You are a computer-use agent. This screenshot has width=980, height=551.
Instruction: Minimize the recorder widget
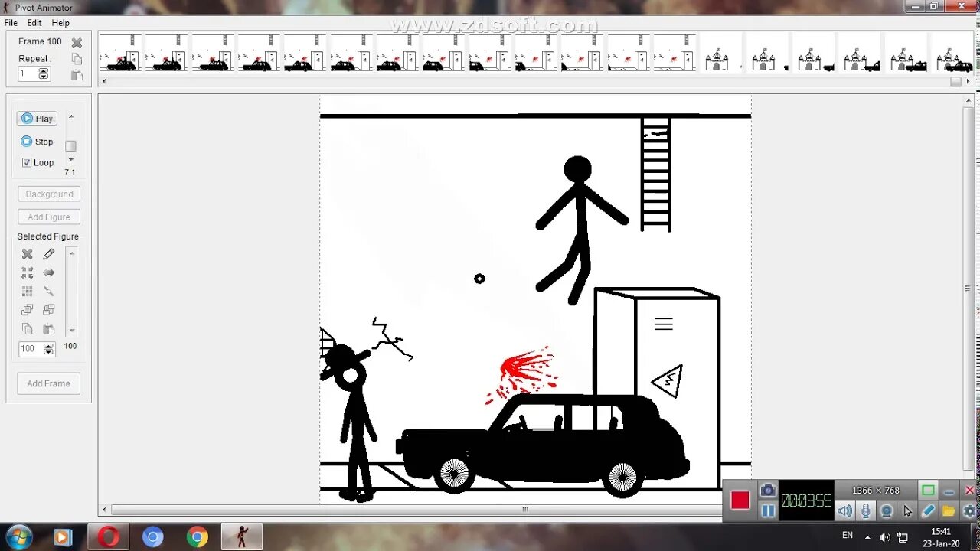(949, 491)
